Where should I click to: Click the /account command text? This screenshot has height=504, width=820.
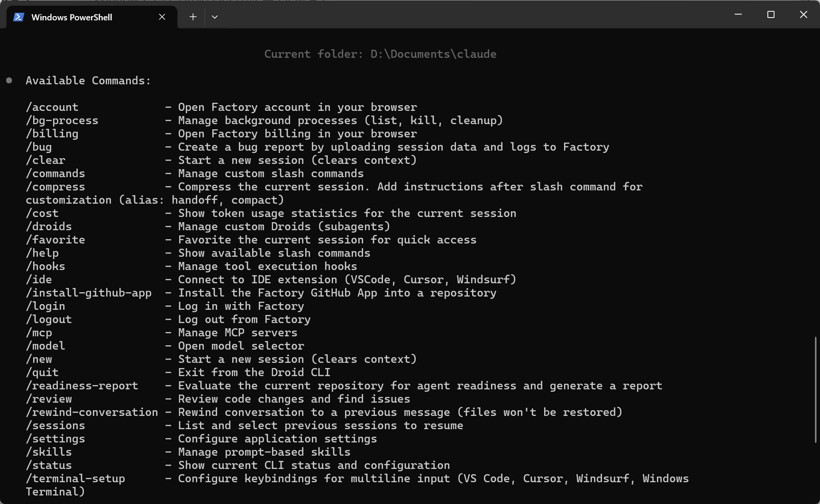(52, 107)
